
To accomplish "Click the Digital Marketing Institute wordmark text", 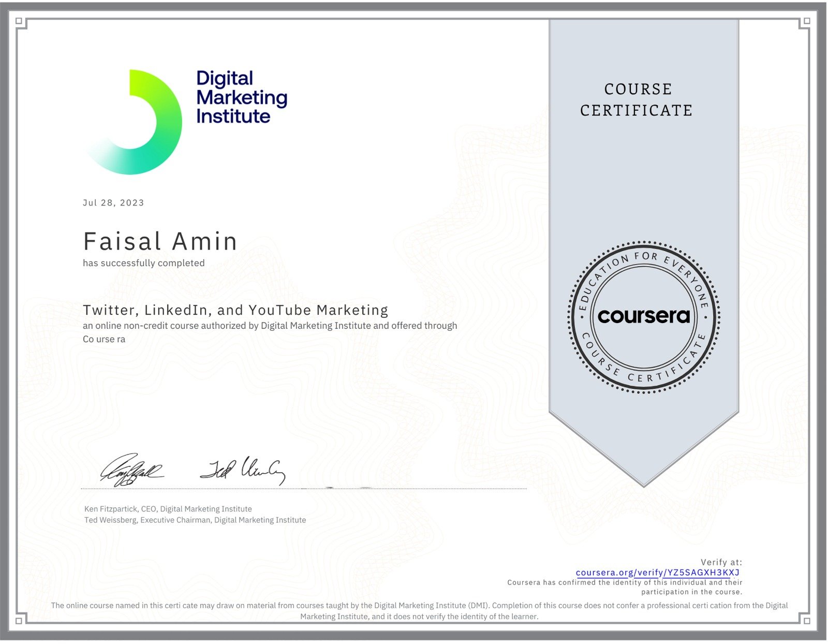I will [241, 97].
